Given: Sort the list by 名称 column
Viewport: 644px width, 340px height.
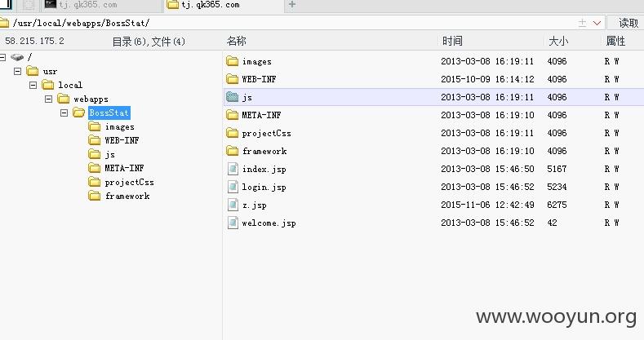Looking at the screenshot, I should coord(237,41).
